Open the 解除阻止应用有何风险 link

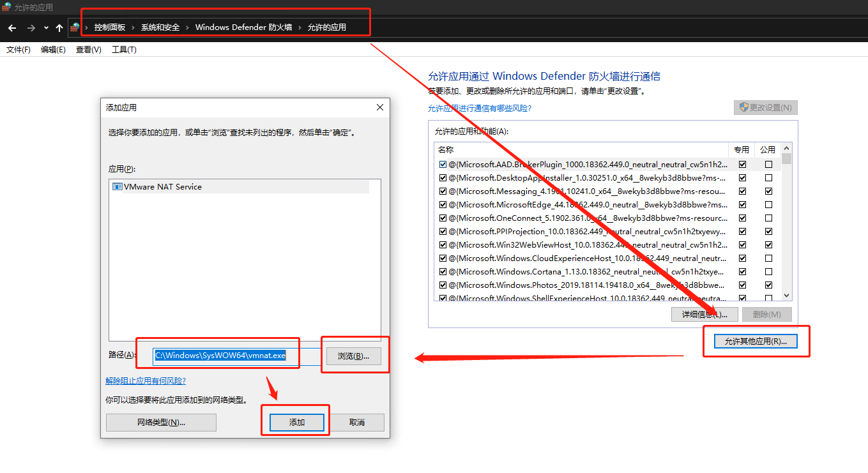coord(146,381)
